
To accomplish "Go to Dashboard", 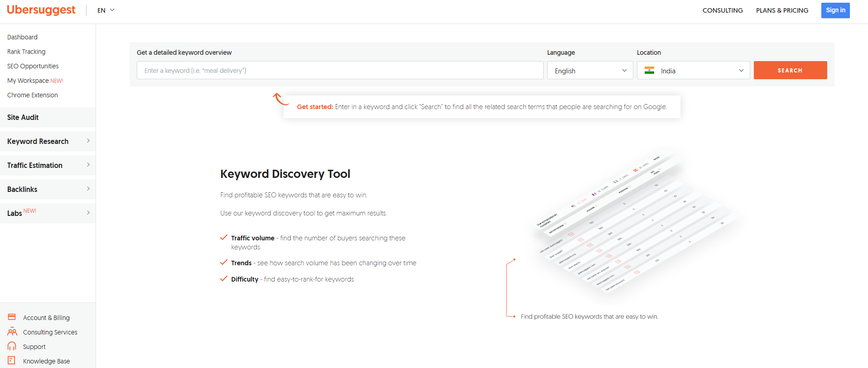I will point(22,37).
